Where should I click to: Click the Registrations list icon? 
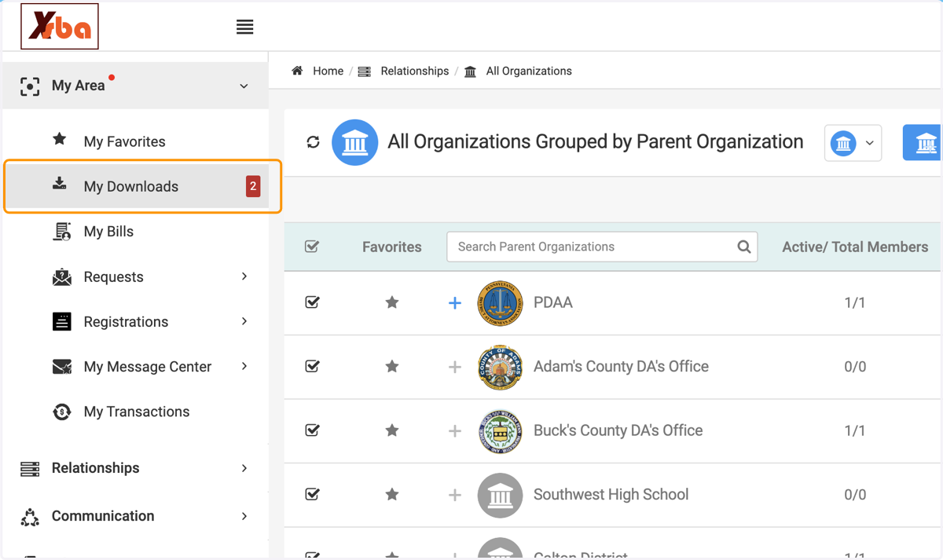61,321
